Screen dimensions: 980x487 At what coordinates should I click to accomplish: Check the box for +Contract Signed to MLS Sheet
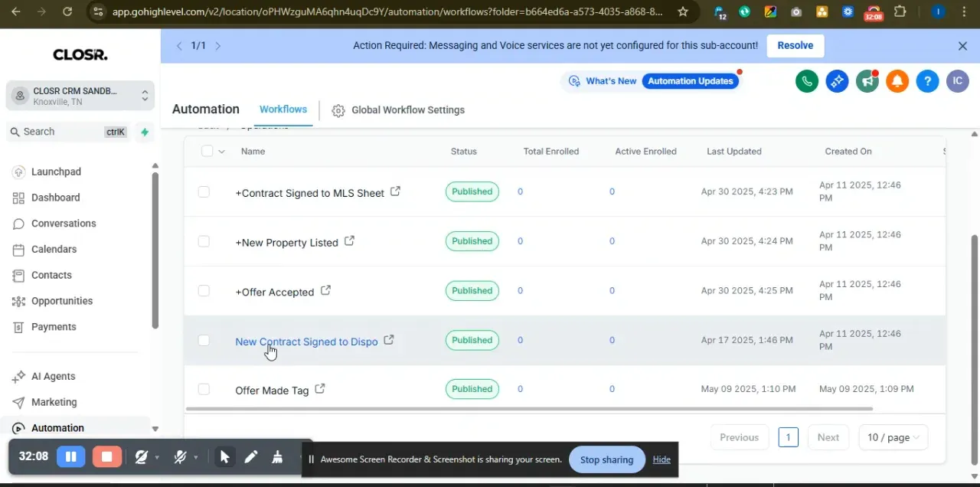click(x=204, y=191)
